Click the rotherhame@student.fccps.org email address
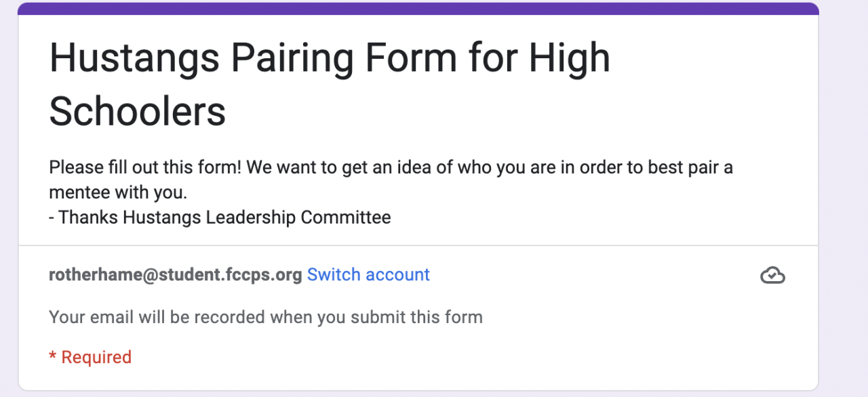Viewport: 868px width, 397px height. click(x=175, y=275)
